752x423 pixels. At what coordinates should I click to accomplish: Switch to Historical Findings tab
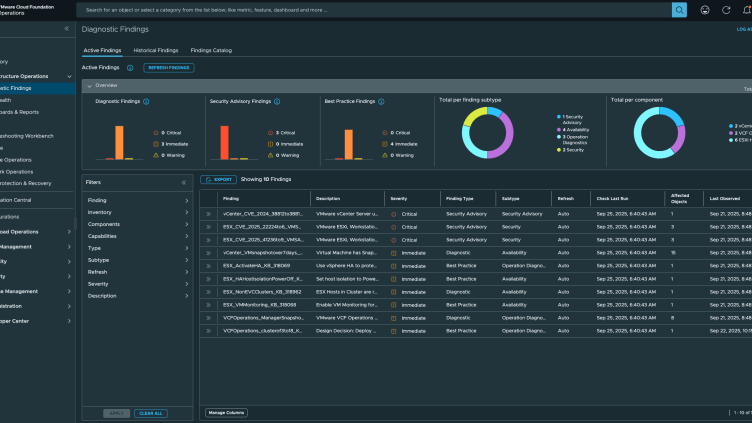pyautogui.click(x=156, y=50)
